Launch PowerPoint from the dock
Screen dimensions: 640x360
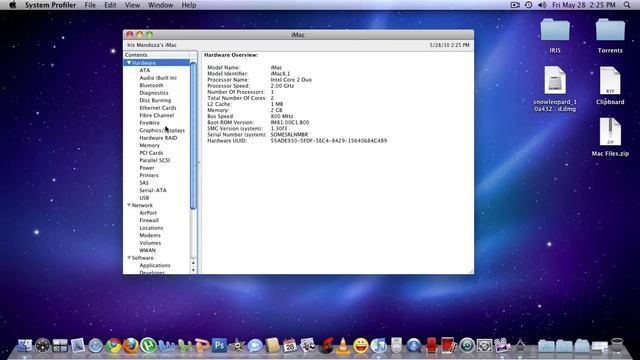pyautogui.click(x=202, y=345)
